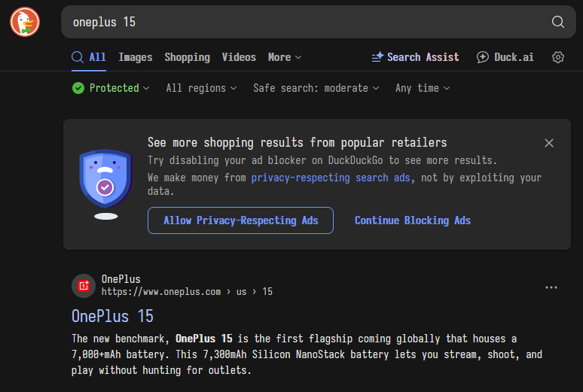
Task: Open the Any time filter dropdown
Action: coord(423,88)
